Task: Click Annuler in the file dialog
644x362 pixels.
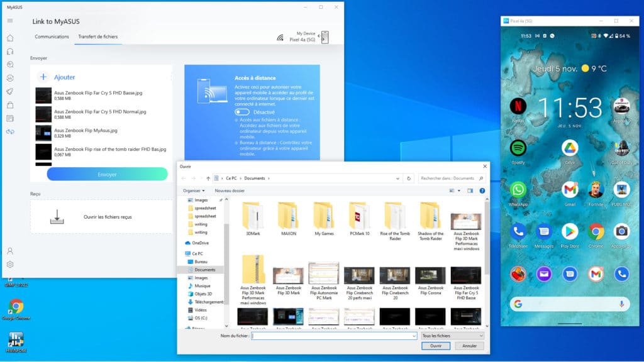Action: (x=469, y=346)
